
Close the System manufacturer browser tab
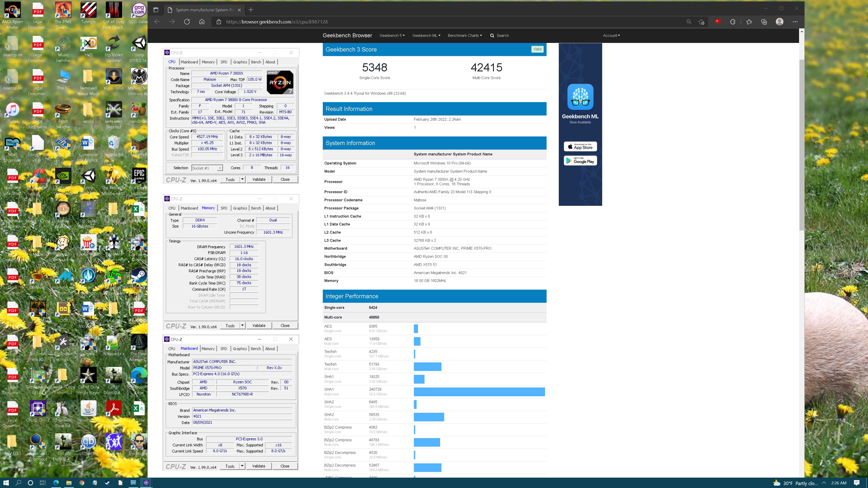pyautogui.click(x=239, y=10)
